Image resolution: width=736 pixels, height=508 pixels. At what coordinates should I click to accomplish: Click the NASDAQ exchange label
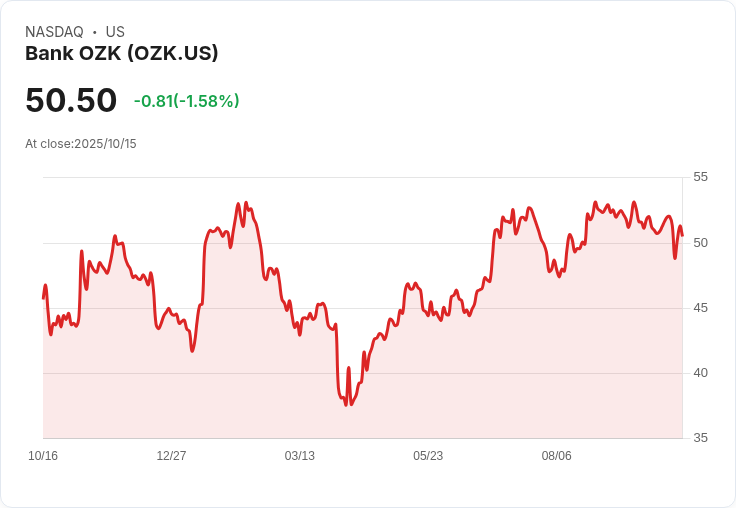[x=54, y=32]
